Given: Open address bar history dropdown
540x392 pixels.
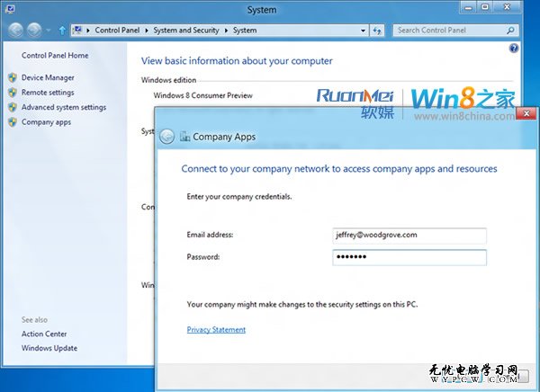Looking at the screenshot, I should coord(363,31).
